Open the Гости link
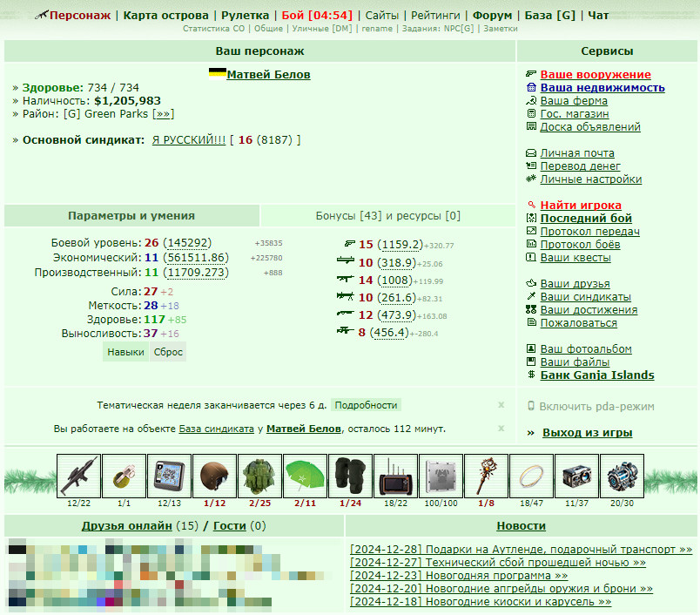Viewport: 700px width, 615px height. pyautogui.click(x=230, y=525)
